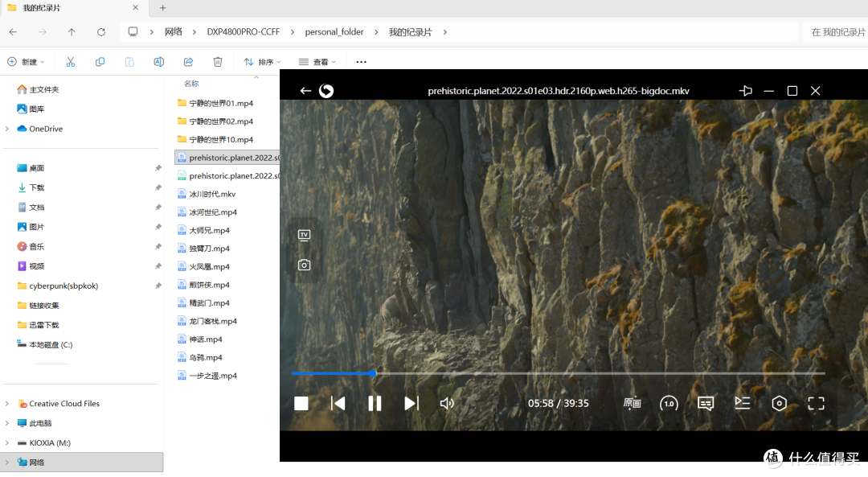Unpin the 视频 quick access item
This screenshot has width=868, height=477.
pyautogui.click(x=158, y=266)
